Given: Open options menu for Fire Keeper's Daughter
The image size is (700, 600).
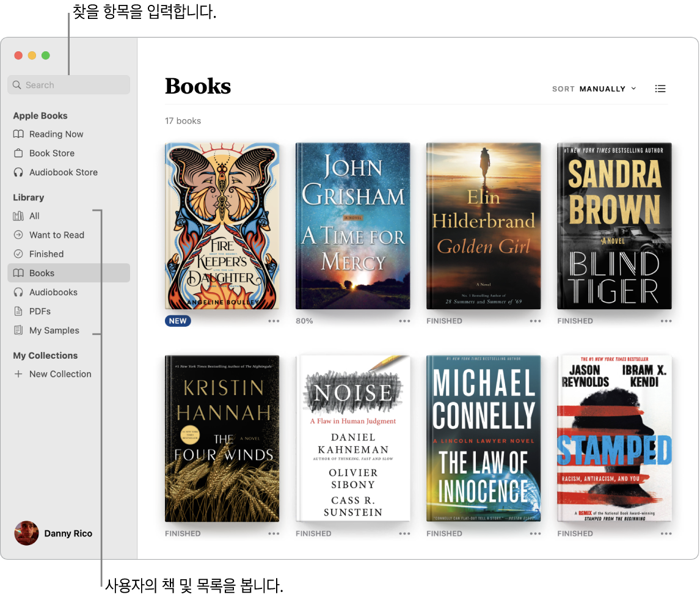Looking at the screenshot, I should [x=274, y=320].
